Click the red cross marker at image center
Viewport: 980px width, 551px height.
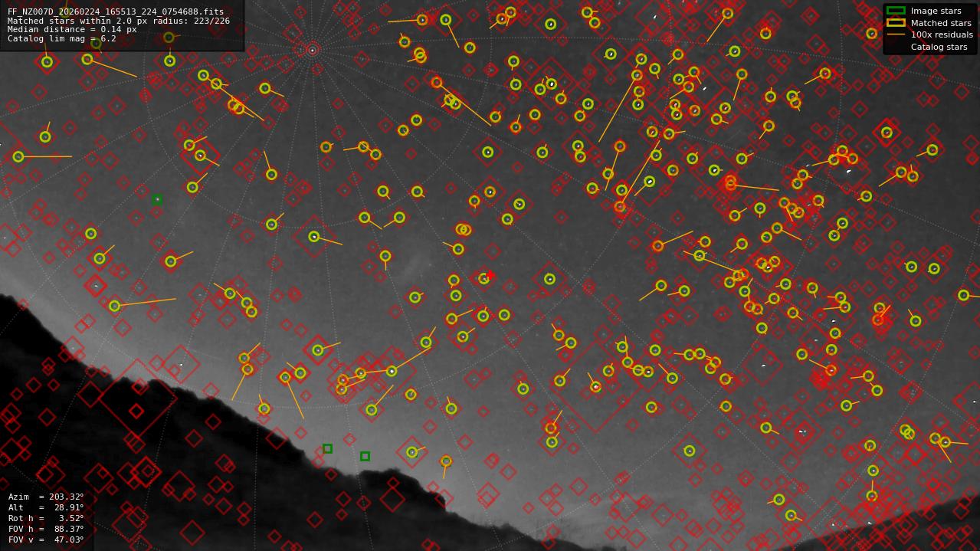pyautogui.click(x=490, y=275)
